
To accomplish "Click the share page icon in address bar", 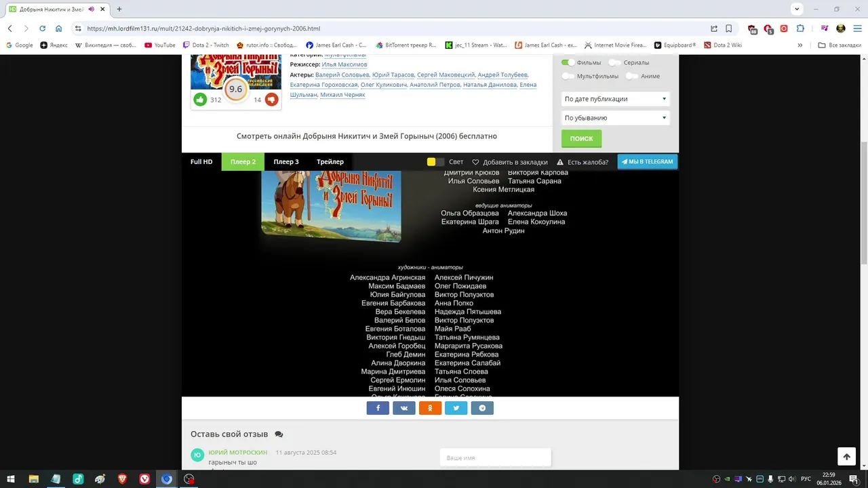I will pyautogui.click(x=714, y=28).
